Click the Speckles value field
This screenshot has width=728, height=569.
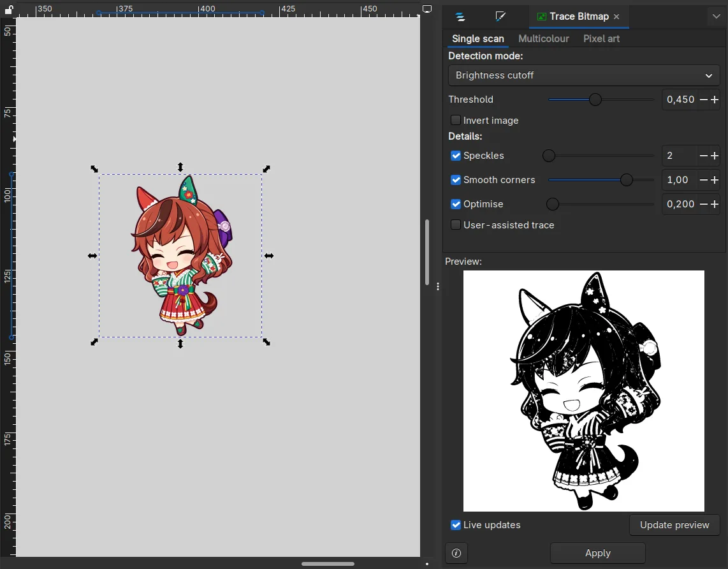point(680,156)
